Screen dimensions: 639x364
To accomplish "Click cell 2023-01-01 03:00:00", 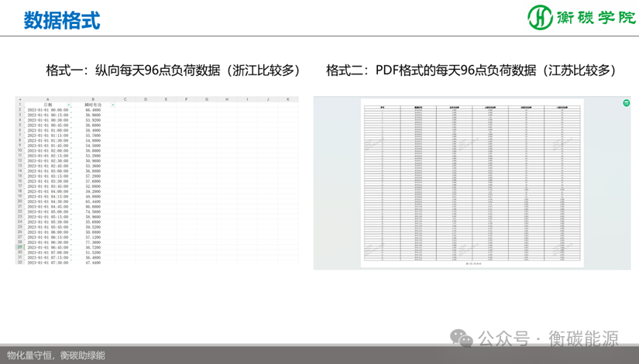I will (48, 171).
